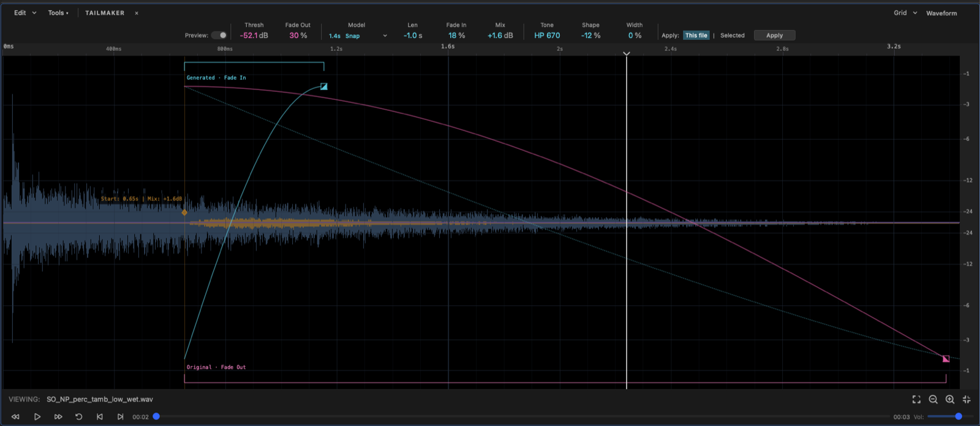Click the loop/restart circular arrow icon
This screenshot has width=980, height=426.
tap(79, 417)
